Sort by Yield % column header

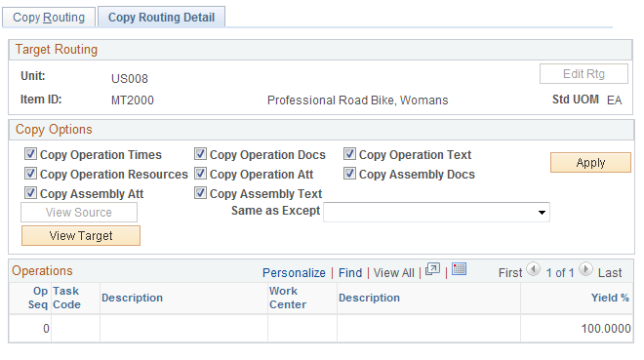(610, 298)
